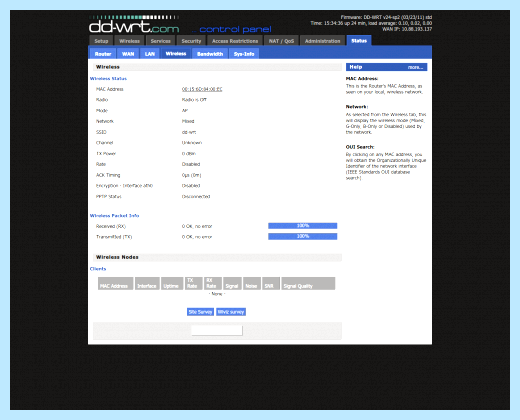Viewport: 520px width, 420px height.
Task: Click the Received (RX) 100% progress bar
Action: pos(302,226)
